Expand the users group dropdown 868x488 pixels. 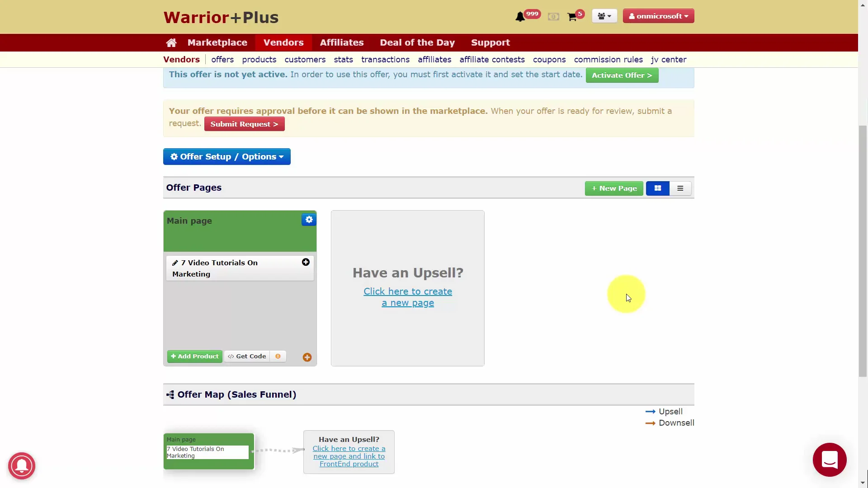click(x=604, y=16)
